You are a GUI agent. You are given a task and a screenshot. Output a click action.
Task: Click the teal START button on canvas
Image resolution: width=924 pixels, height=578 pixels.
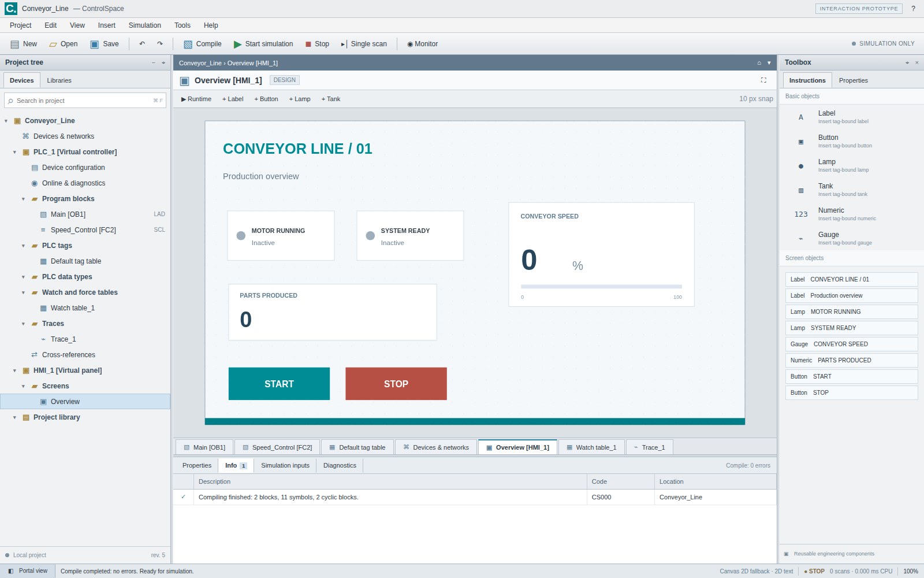(279, 384)
